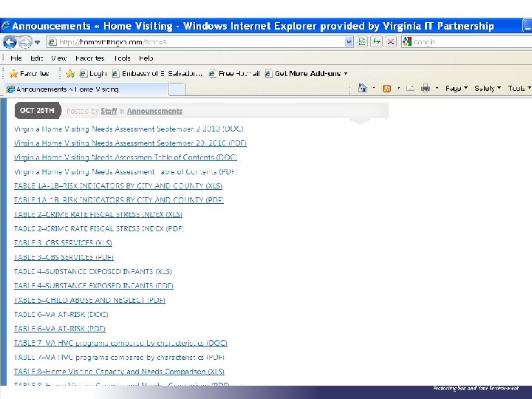Open Table 4 Substance Exposed Infants PDF
This screenshot has width=532, height=399.
point(94,286)
